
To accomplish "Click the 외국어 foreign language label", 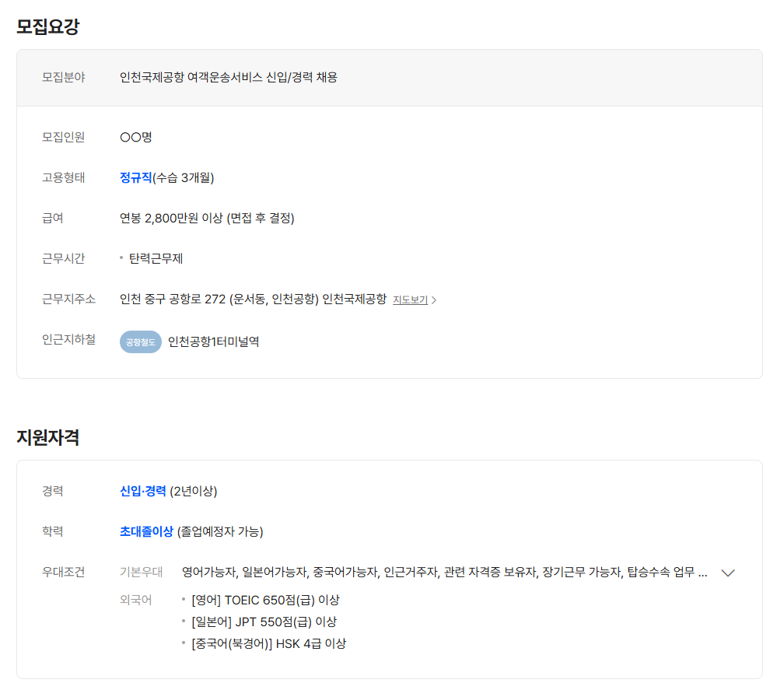I will point(136,600).
